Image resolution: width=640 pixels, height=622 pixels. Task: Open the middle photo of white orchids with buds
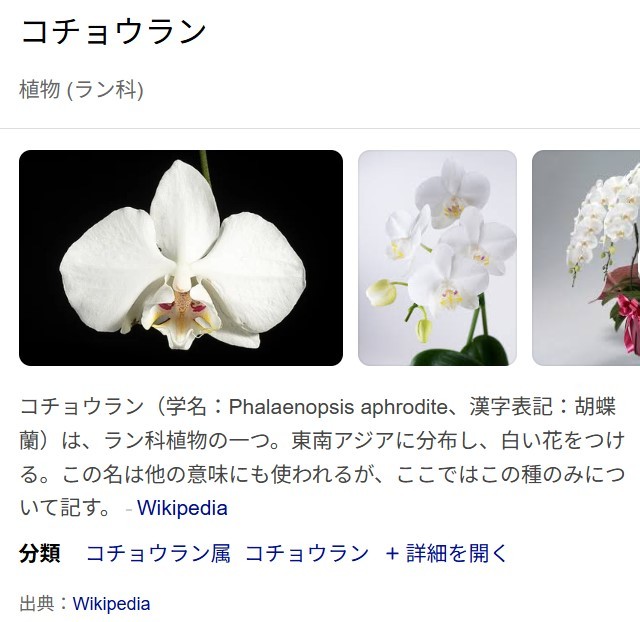point(437,258)
